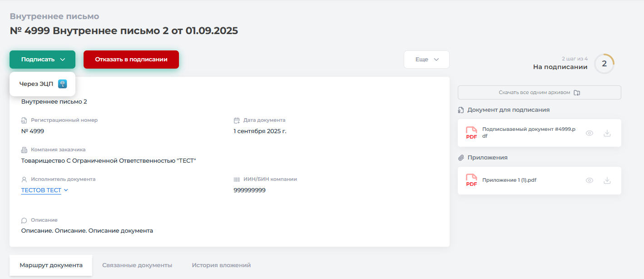The height and width of the screenshot is (279, 644).
Task: Open the Еще dropdown menu
Action: pyautogui.click(x=426, y=60)
